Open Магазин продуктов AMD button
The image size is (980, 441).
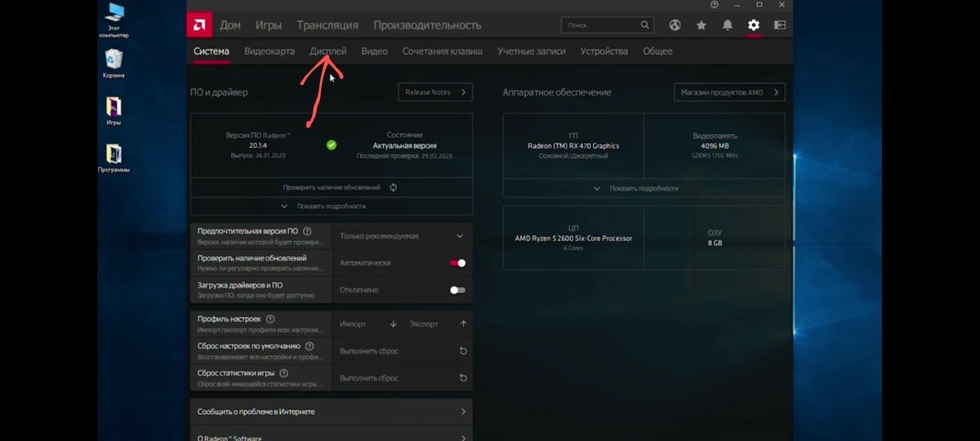point(729,92)
